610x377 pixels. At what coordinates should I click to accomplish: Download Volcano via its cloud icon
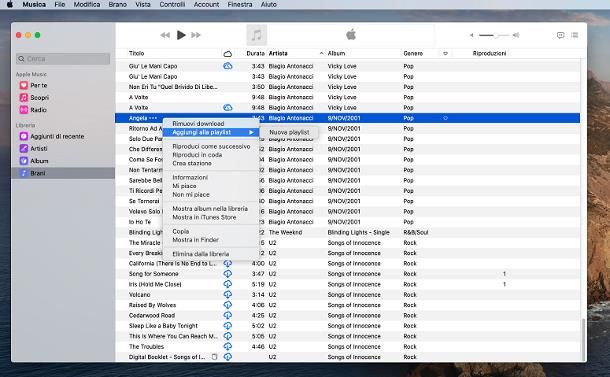pos(228,295)
